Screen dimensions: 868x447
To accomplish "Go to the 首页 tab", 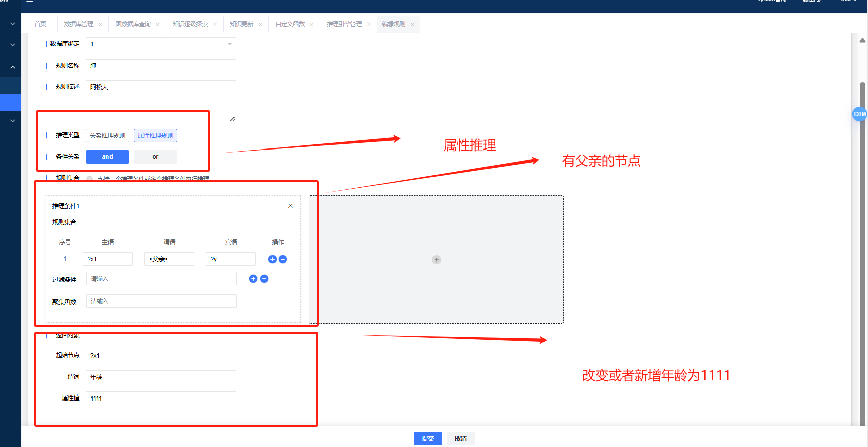I will (40, 24).
